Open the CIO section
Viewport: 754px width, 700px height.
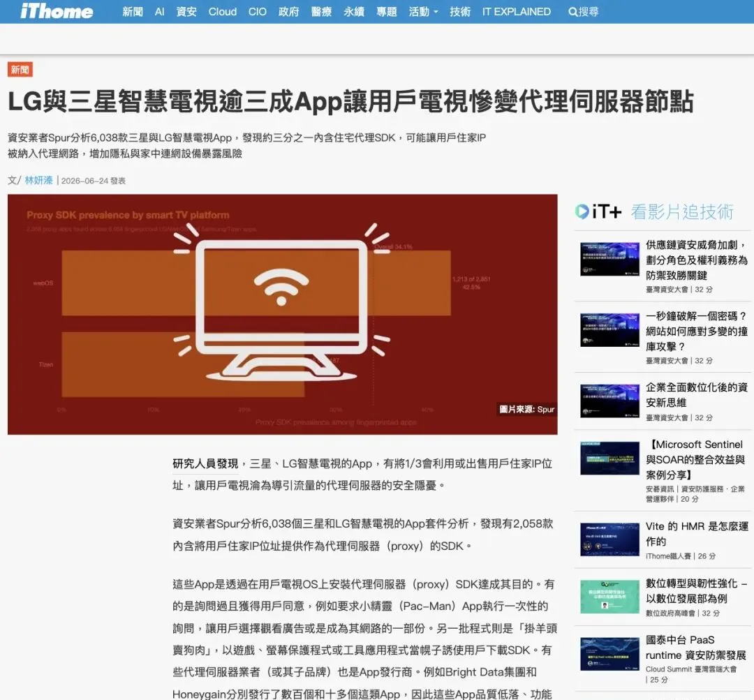pos(257,12)
